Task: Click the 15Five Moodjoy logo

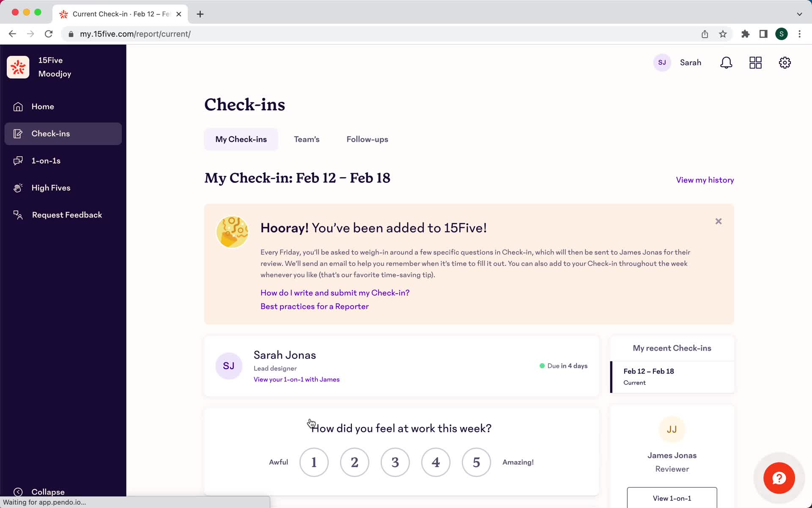Action: point(17,67)
